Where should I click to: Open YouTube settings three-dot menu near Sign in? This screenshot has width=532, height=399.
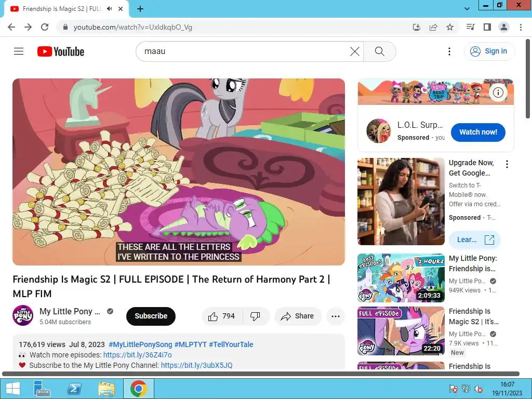(x=449, y=51)
